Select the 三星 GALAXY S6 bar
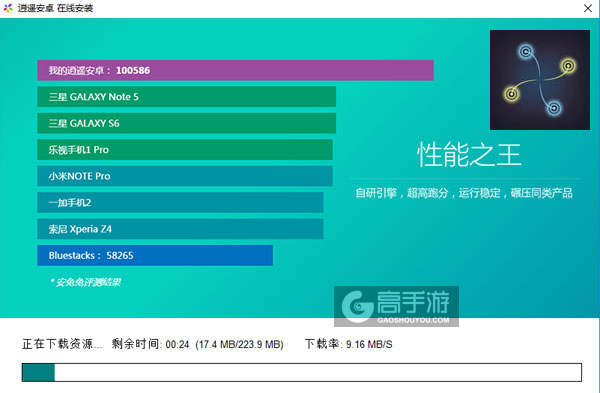The image size is (600, 393). (187, 123)
